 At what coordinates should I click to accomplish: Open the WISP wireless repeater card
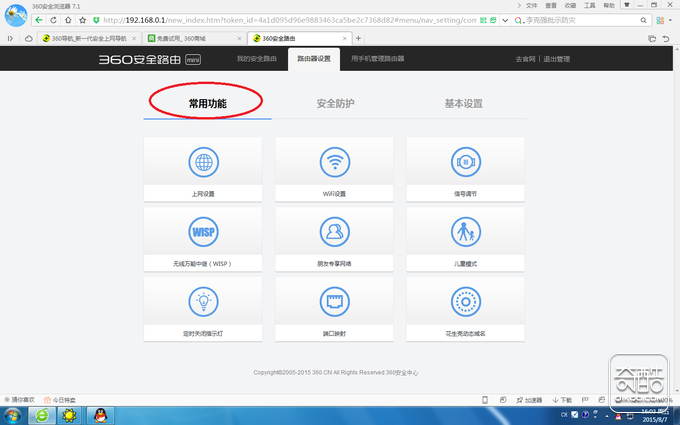(x=203, y=239)
